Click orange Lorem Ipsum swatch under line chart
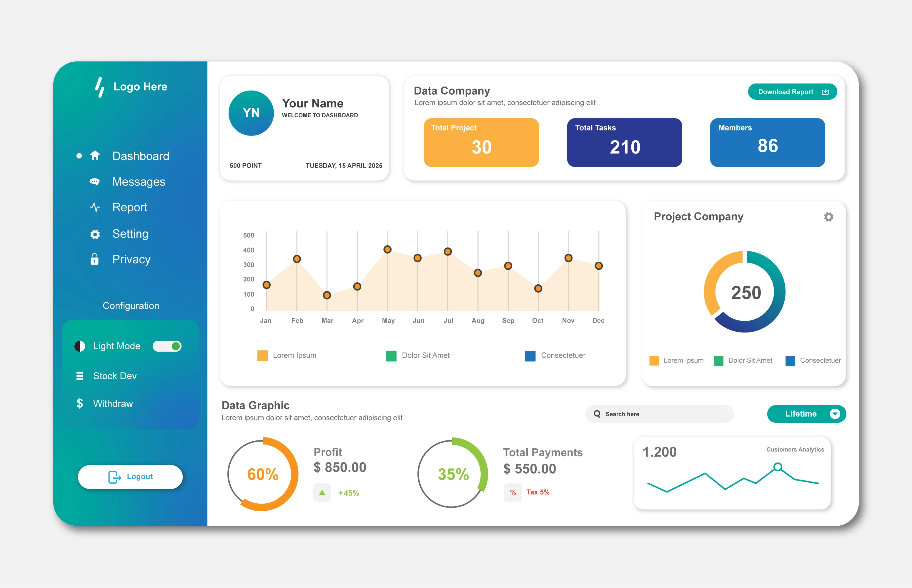The height and width of the screenshot is (588, 912). click(262, 355)
